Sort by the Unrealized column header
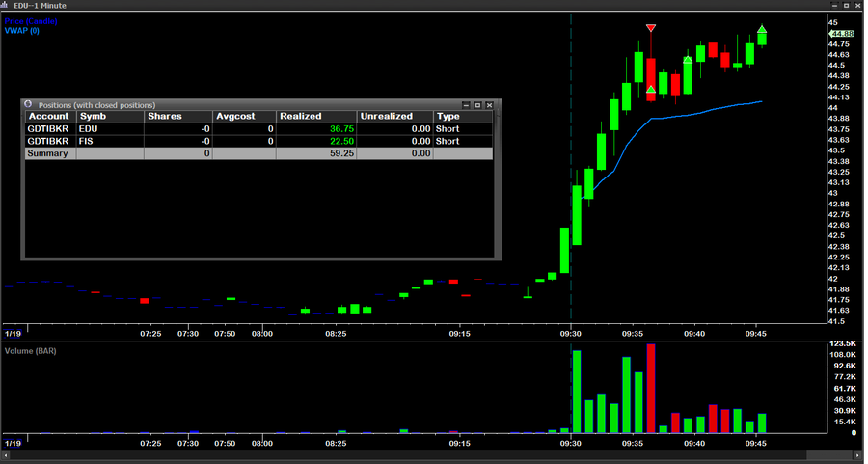Screen dimensions: 868x464 tap(394, 117)
